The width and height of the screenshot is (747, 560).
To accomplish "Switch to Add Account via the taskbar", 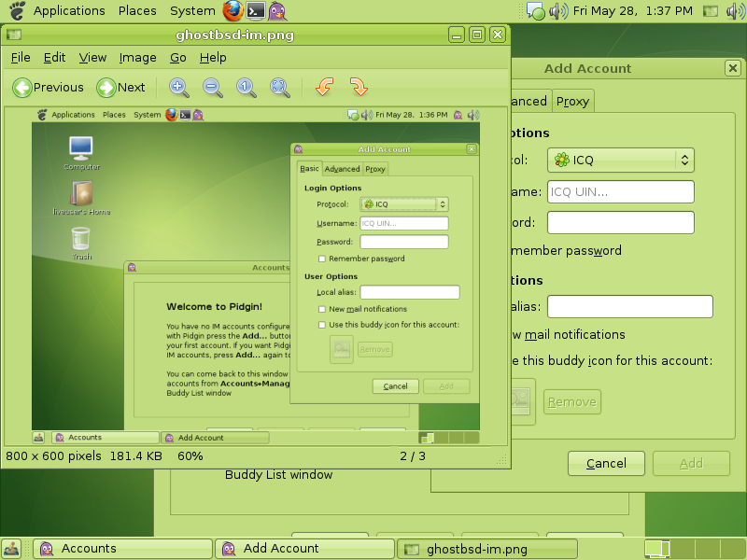I will click(305, 549).
